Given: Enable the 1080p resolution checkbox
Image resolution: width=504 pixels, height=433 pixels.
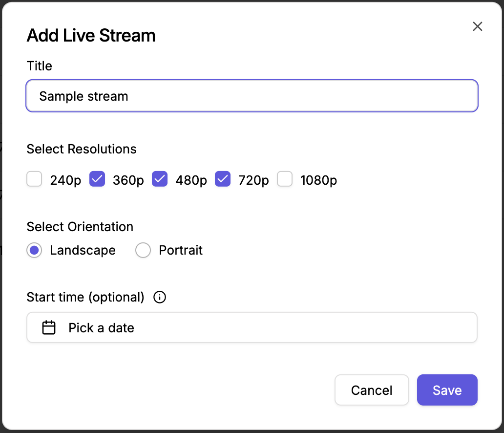Looking at the screenshot, I should (285, 179).
